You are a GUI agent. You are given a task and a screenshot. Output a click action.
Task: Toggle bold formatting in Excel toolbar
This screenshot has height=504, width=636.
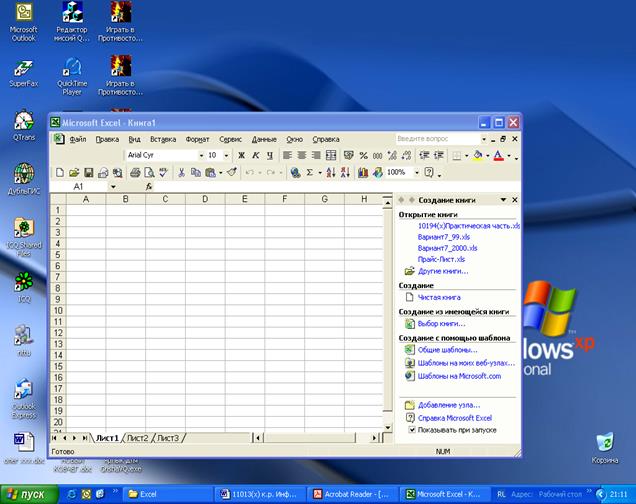coord(242,156)
